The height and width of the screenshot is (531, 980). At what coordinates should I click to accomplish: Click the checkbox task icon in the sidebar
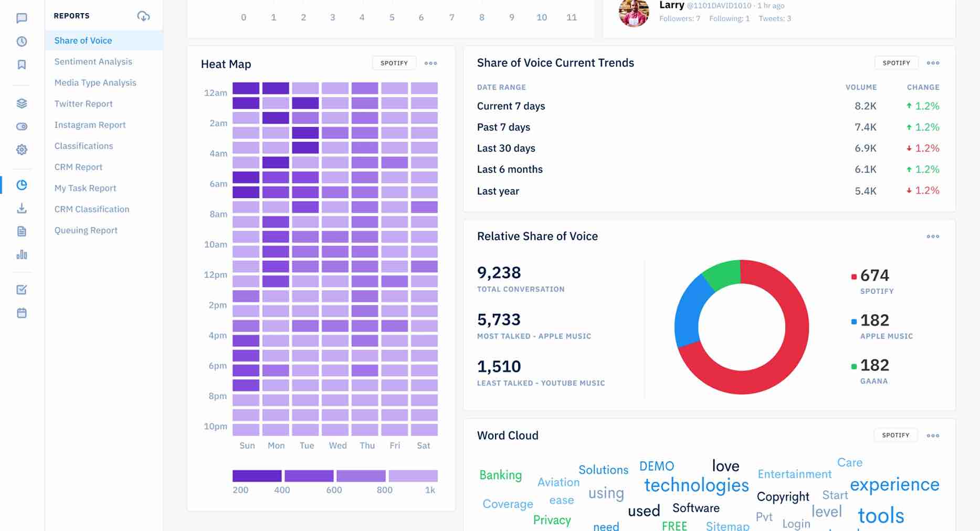click(22, 289)
